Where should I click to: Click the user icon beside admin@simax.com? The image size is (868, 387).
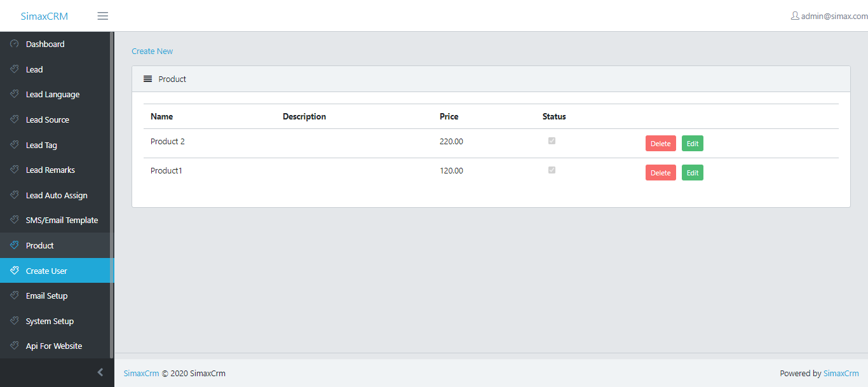coord(794,16)
